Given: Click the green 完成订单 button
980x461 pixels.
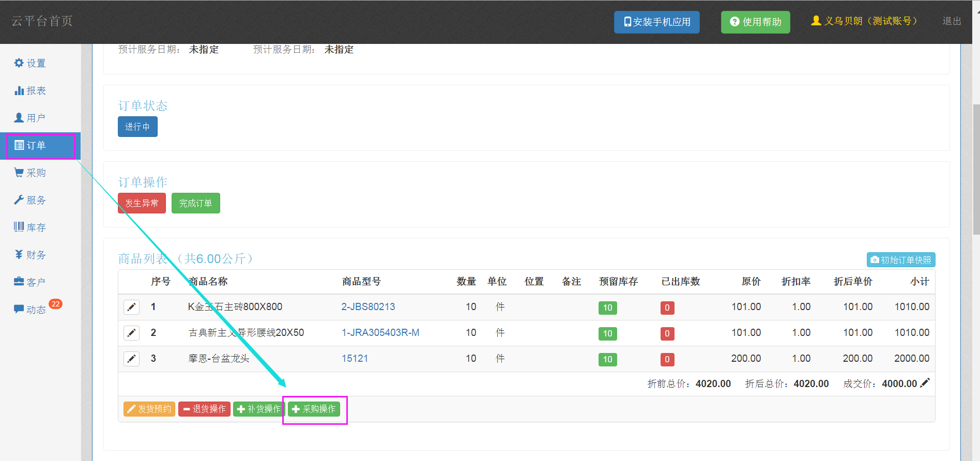Looking at the screenshot, I should coord(196,203).
